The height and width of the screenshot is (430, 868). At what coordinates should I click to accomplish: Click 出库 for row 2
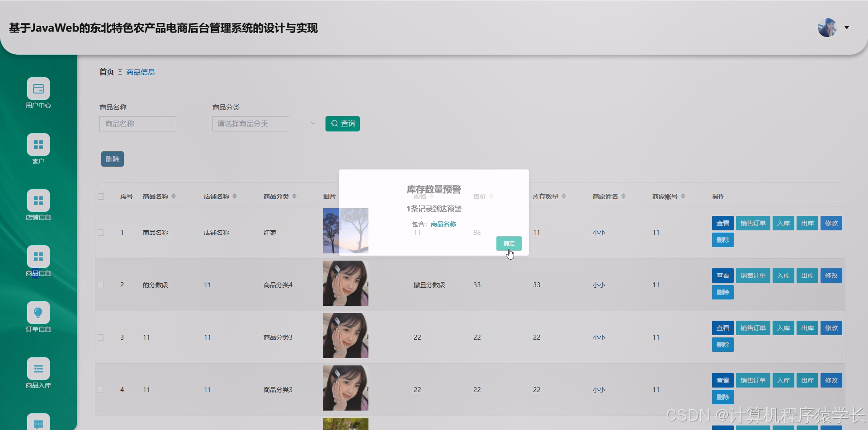[807, 276]
